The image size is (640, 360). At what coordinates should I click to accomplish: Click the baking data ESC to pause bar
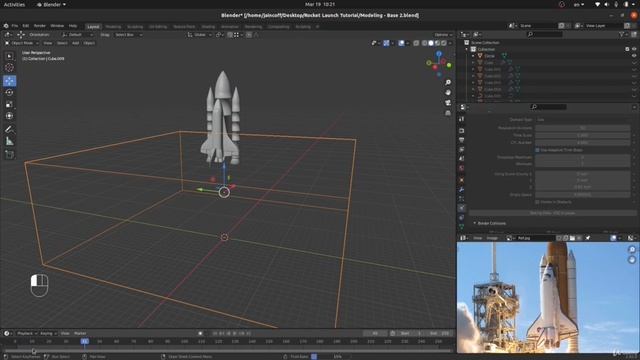click(553, 213)
